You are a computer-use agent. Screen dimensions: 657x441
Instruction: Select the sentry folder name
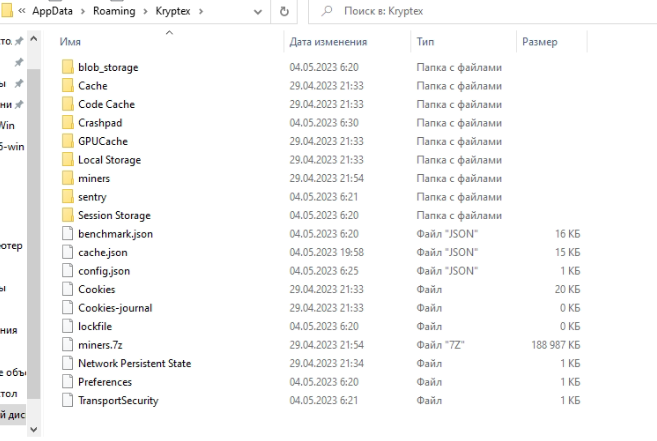pos(92,197)
